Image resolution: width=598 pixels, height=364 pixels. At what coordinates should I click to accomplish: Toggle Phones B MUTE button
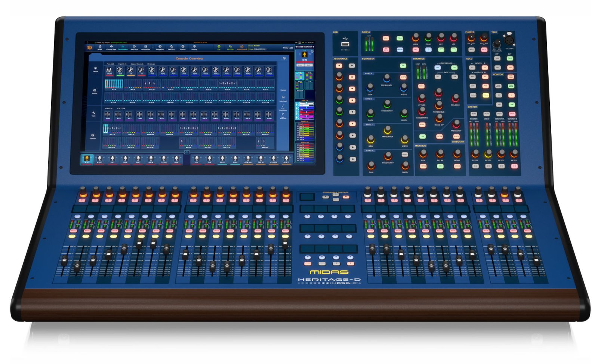tap(484, 49)
